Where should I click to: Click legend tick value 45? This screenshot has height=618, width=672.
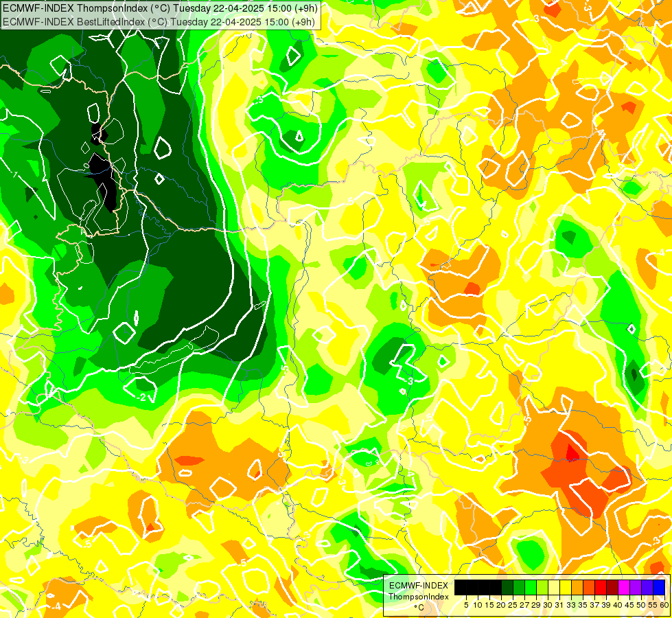[629, 605]
